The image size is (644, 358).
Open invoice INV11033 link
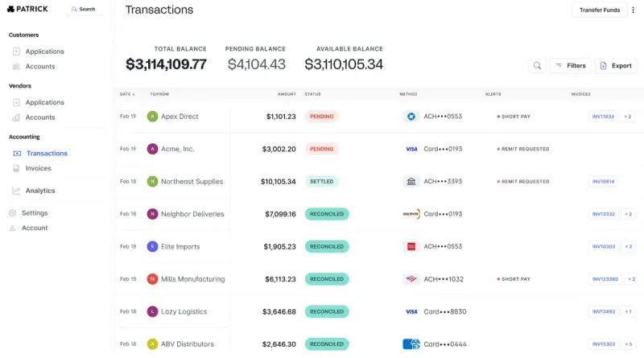pos(603,117)
